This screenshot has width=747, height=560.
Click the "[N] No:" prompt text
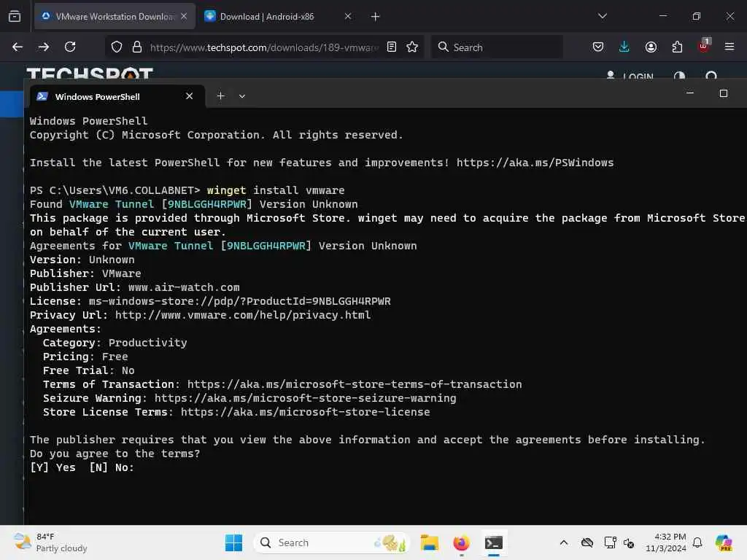click(112, 467)
